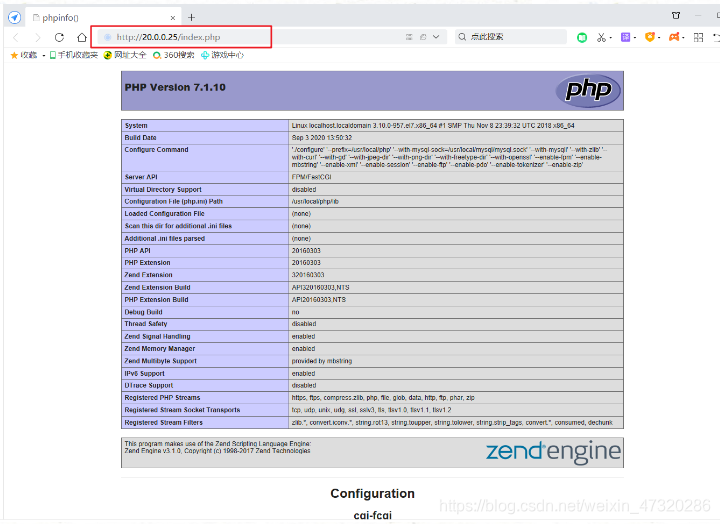Select the IPv6 Support label

(144, 373)
